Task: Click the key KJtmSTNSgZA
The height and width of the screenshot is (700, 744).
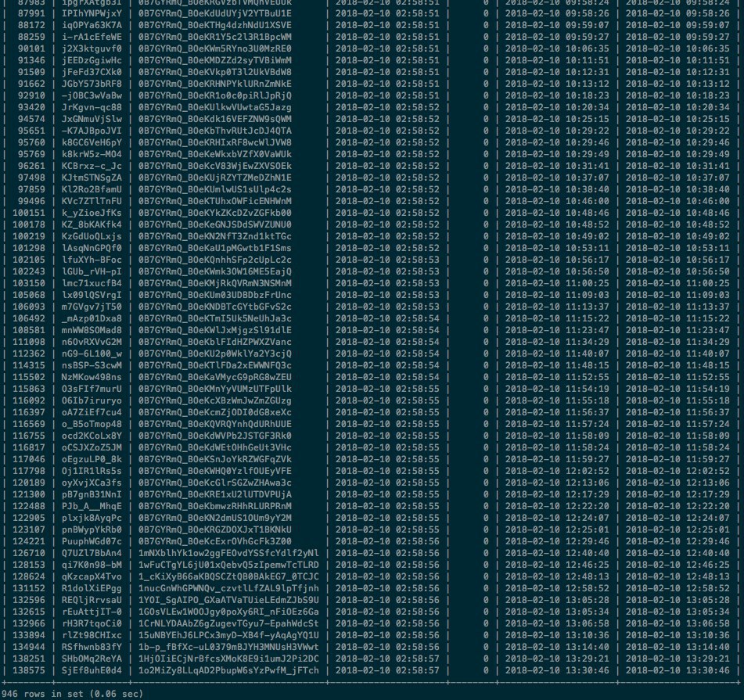Action: click(x=92, y=178)
